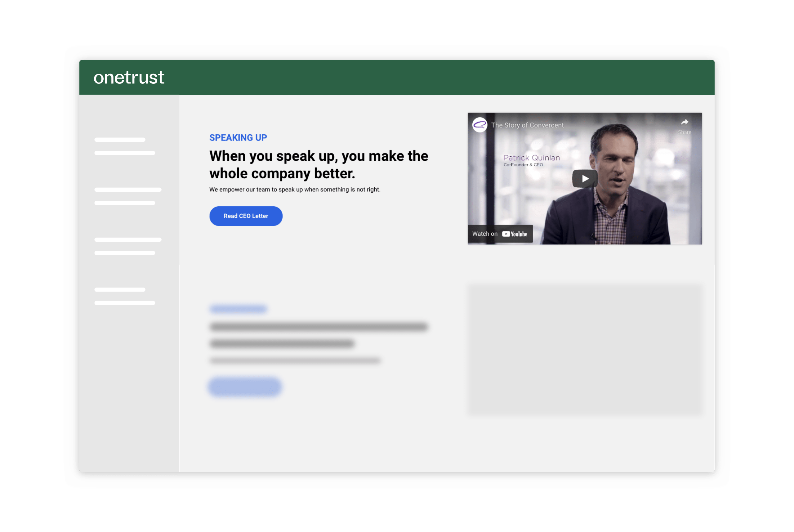Click the Read CEO Letter button
This screenshot has height=532, width=794.
(246, 216)
